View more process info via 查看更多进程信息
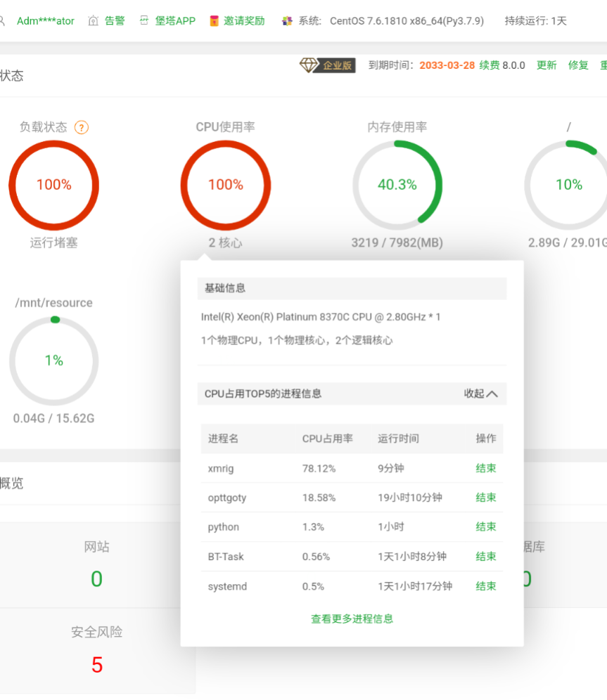The image size is (607, 700). pos(352,619)
